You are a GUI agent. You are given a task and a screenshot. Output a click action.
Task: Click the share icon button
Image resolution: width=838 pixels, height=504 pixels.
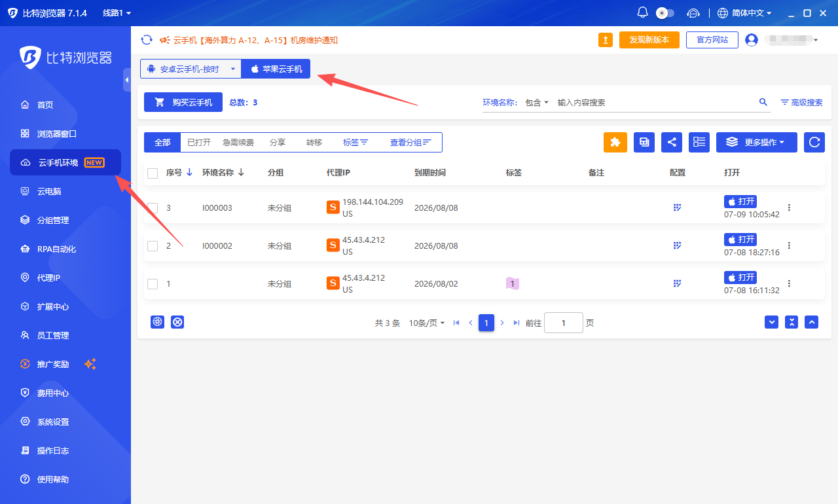[x=672, y=142]
